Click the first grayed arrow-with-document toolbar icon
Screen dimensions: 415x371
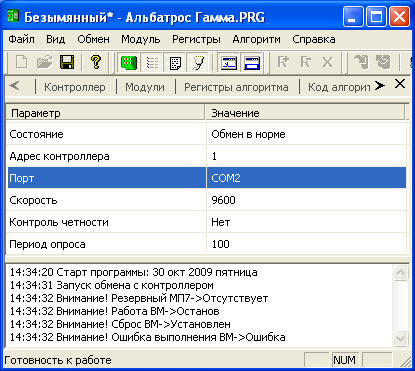click(361, 62)
